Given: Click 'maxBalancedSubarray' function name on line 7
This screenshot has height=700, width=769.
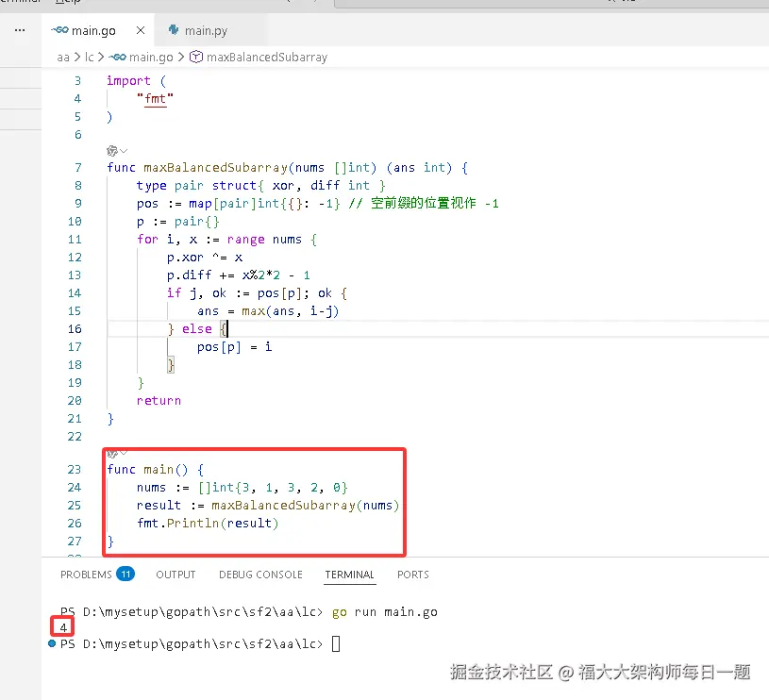Looking at the screenshot, I should 216,168.
